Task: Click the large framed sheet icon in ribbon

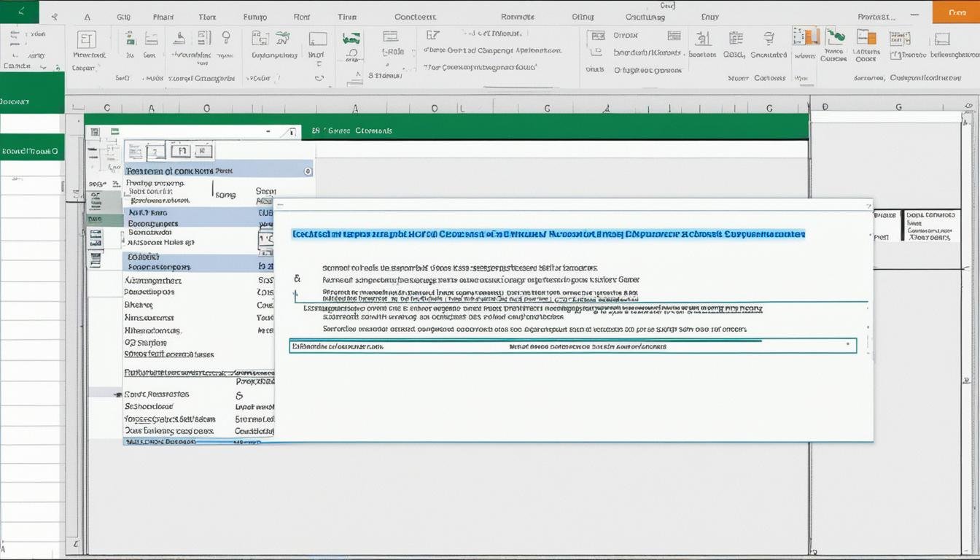Action: (x=87, y=39)
